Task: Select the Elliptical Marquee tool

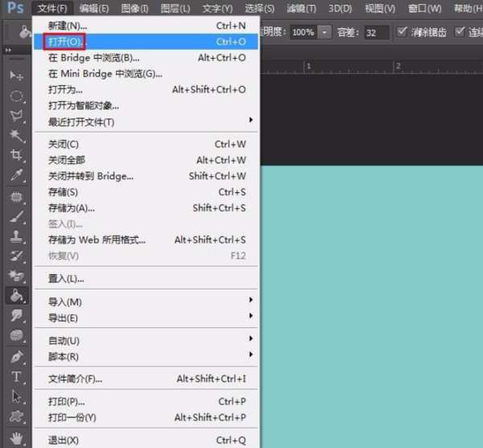Action: pyautogui.click(x=16, y=96)
